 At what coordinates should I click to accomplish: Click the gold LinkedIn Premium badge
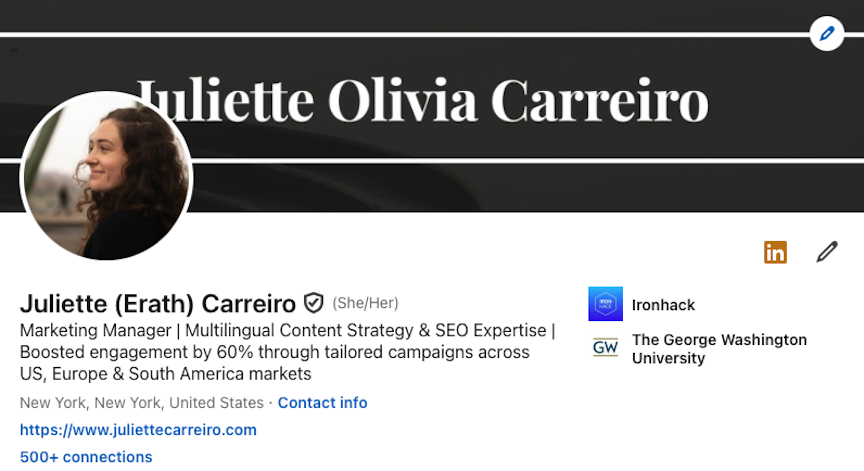[775, 252]
